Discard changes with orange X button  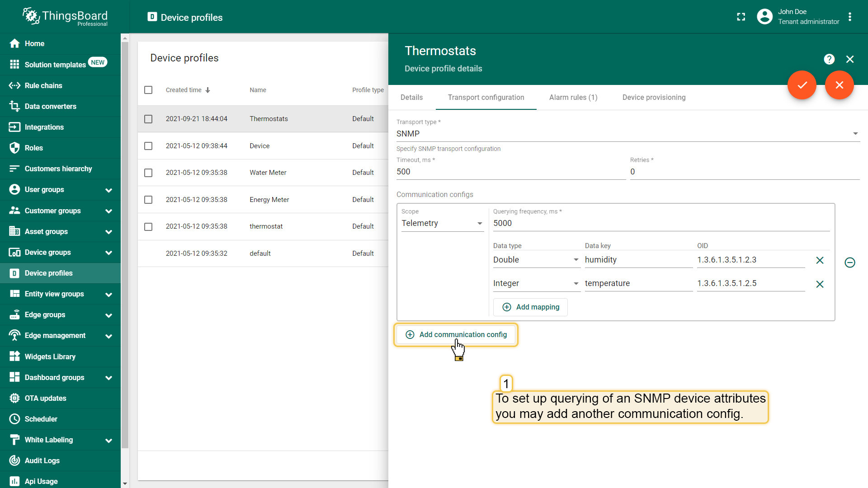tap(839, 85)
